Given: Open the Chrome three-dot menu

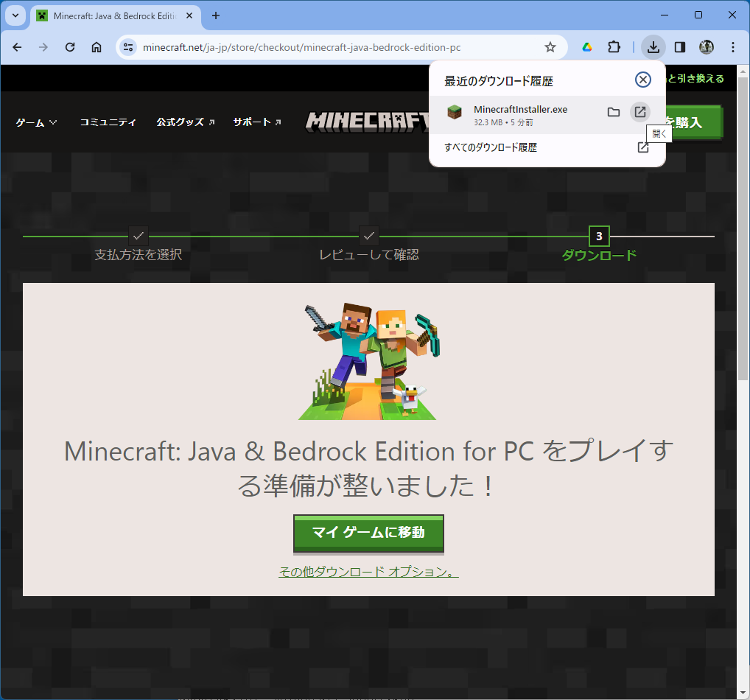Looking at the screenshot, I should pyautogui.click(x=732, y=47).
